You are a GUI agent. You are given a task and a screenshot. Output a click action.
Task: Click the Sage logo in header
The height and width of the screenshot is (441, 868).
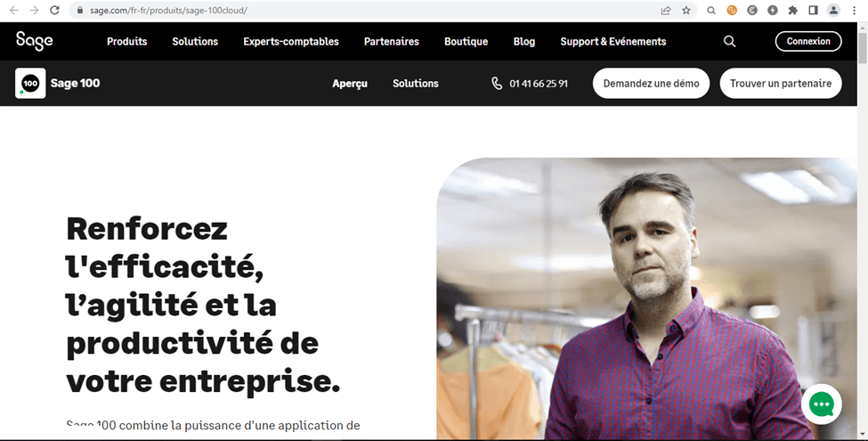[x=35, y=41]
